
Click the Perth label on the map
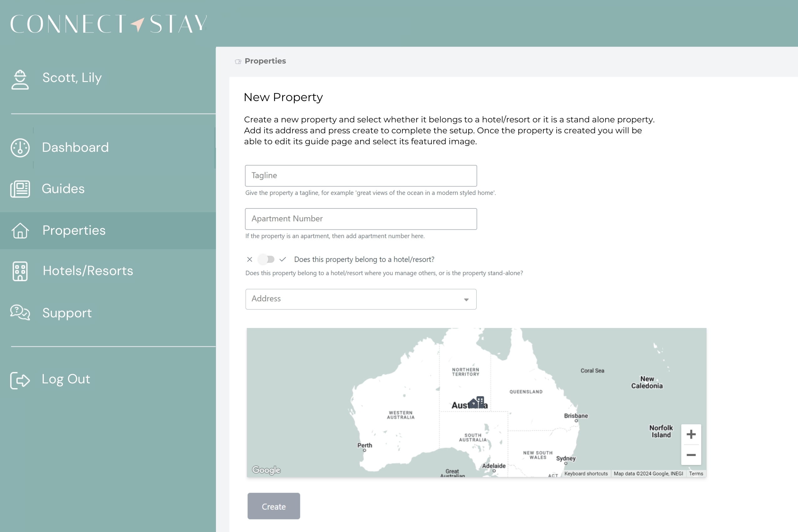[x=365, y=445]
